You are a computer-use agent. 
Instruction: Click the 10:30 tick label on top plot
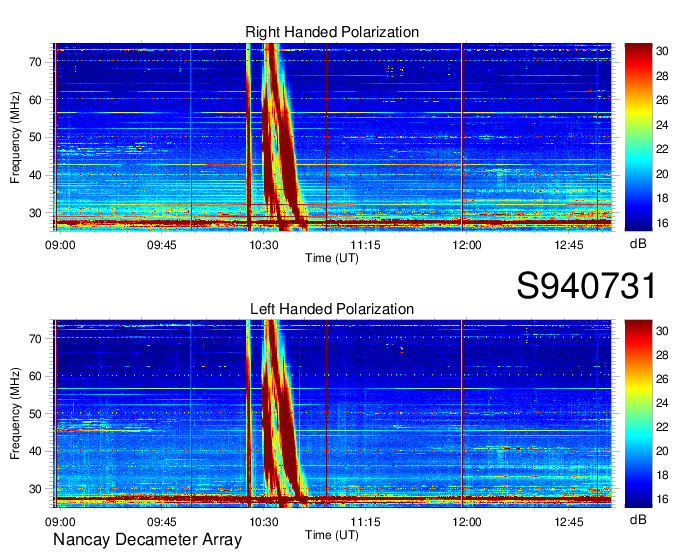pyautogui.click(x=263, y=245)
